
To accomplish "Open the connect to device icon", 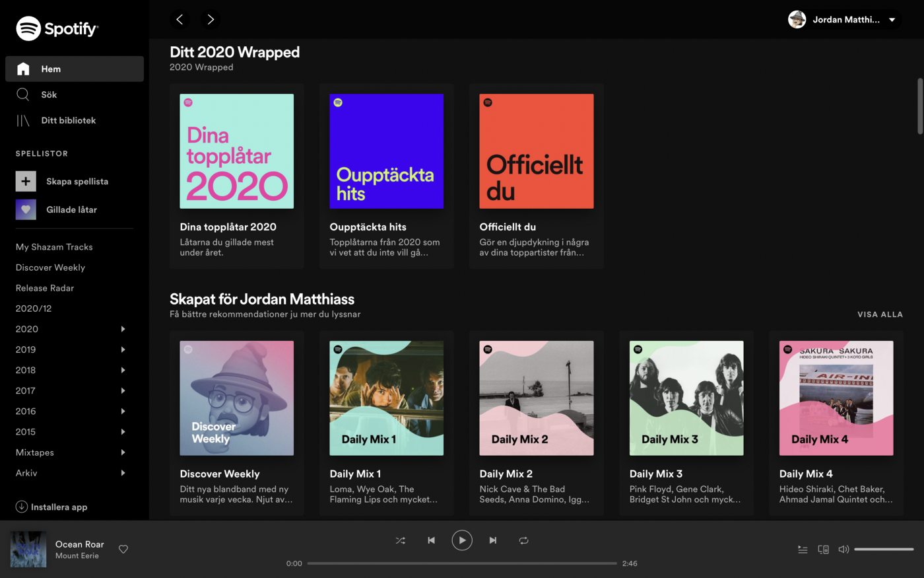I will click(823, 549).
